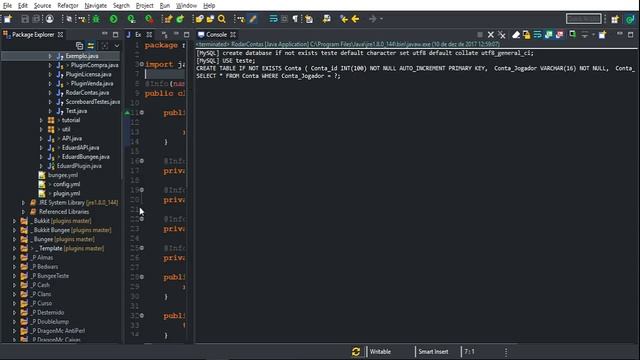640x360 pixels.
Task: Open the External Tools run icon
Action: (x=149, y=19)
